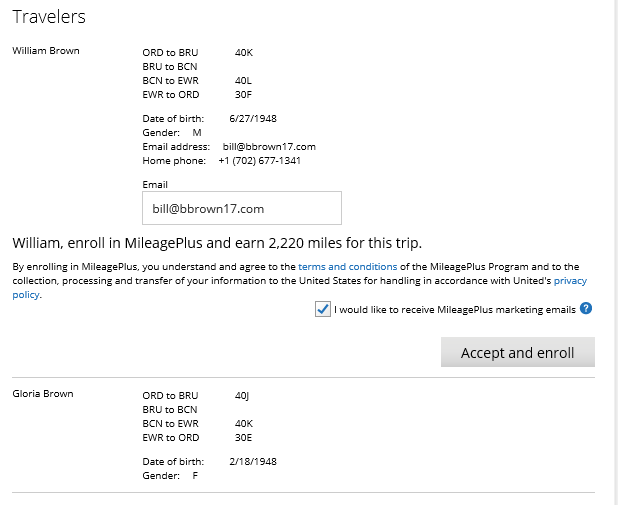Screen dimensions: 618x505
Task: Click William's seat 40K for ORD to BRU
Action: point(244,52)
